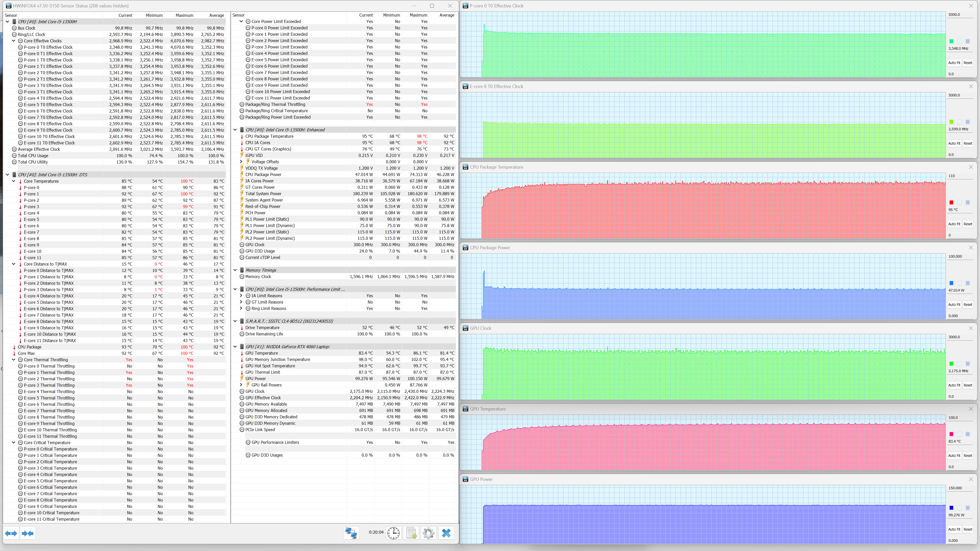Screen dimensions: 980x551
Task: Click the Maximum column header in left panel
Action: 184,15
